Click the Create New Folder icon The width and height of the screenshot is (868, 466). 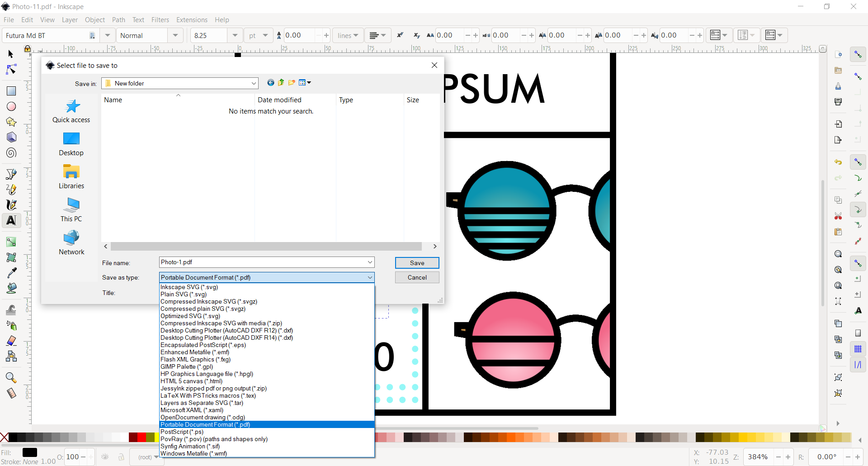[x=292, y=83]
